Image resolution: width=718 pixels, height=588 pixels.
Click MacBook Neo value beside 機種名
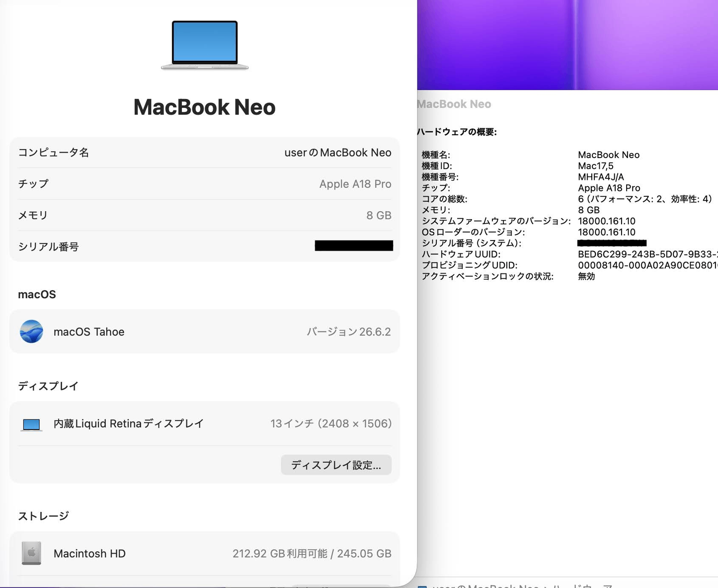609,155
